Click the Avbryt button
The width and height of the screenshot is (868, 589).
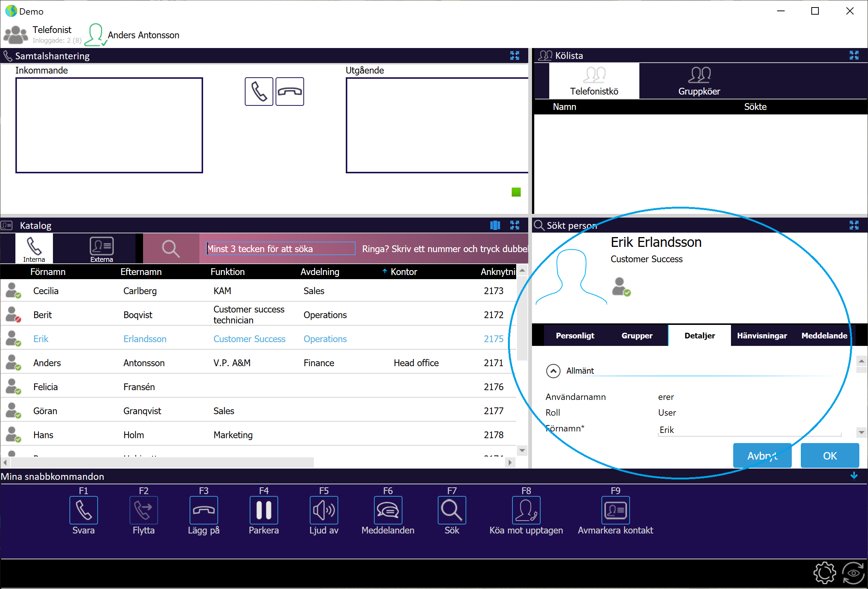point(762,455)
